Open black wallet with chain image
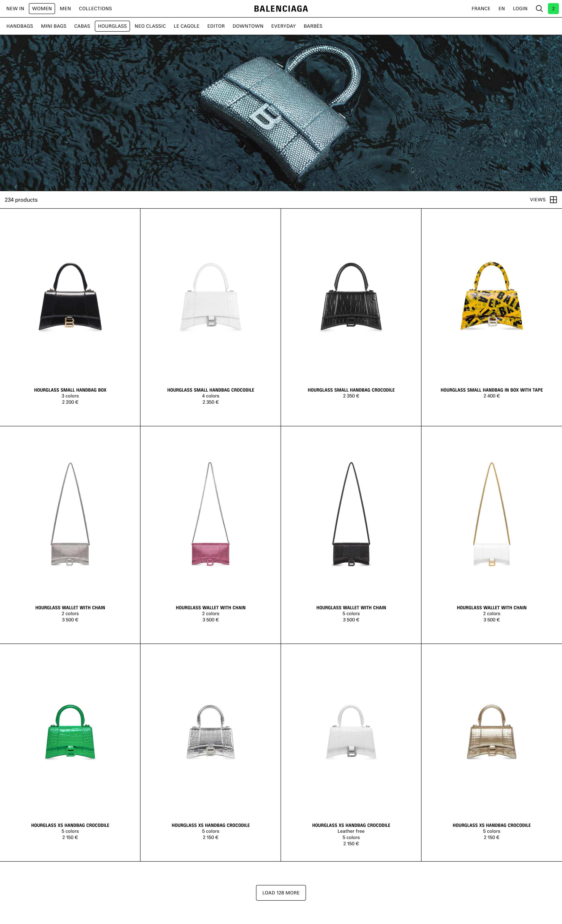The height and width of the screenshot is (924, 562). point(351,514)
